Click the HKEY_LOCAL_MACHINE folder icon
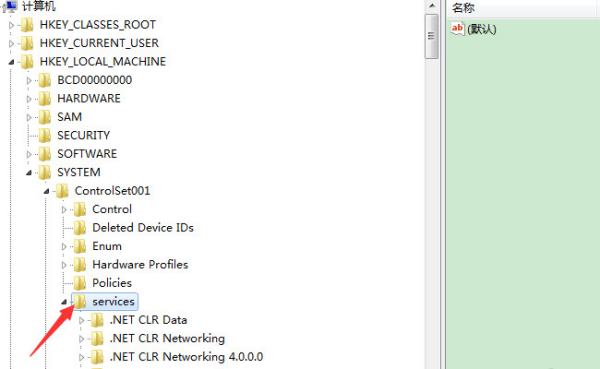 click(27, 62)
